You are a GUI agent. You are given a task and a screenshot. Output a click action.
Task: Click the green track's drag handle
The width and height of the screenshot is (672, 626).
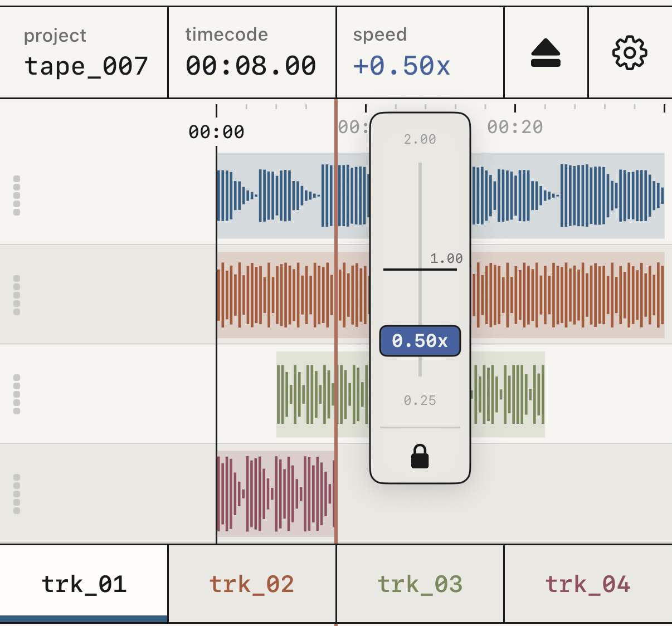click(17, 394)
